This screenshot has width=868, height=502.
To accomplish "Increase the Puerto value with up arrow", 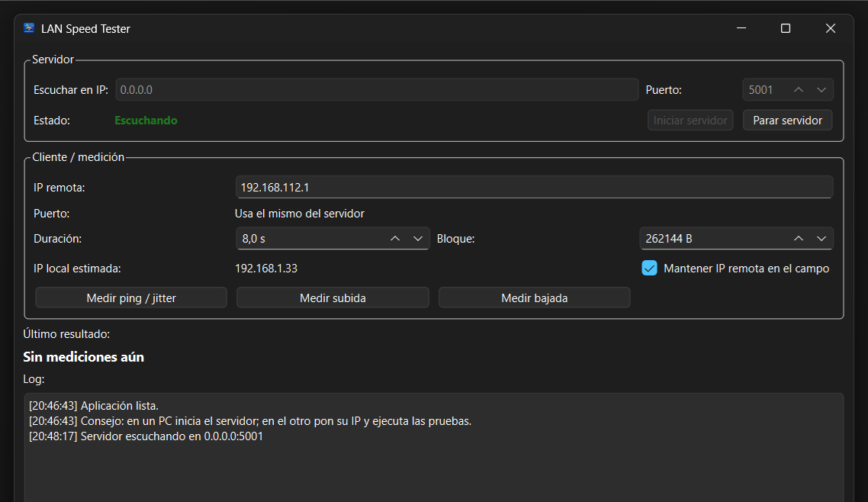I will (x=799, y=90).
